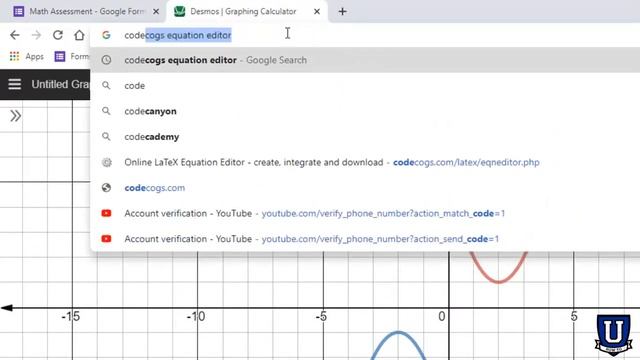The width and height of the screenshot is (640, 360).
Task: Click the -15 label on x-axis
Action: coord(71,316)
